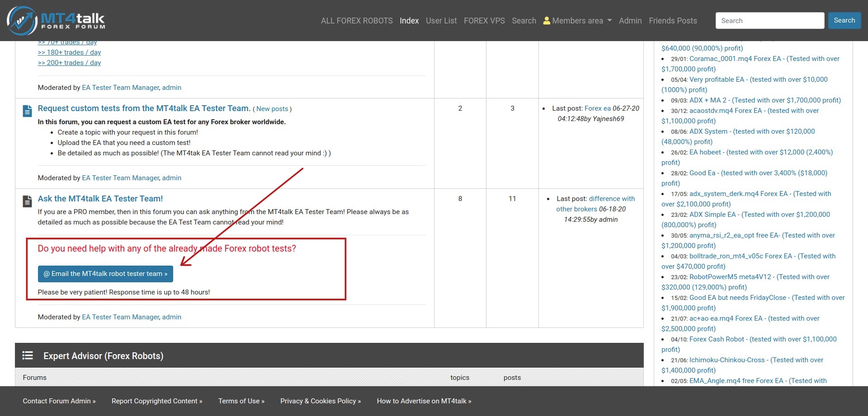The height and width of the screenshot is (416, 868).
Task: Open ADX Simple EA sidebar link
Action: point(746,220)
